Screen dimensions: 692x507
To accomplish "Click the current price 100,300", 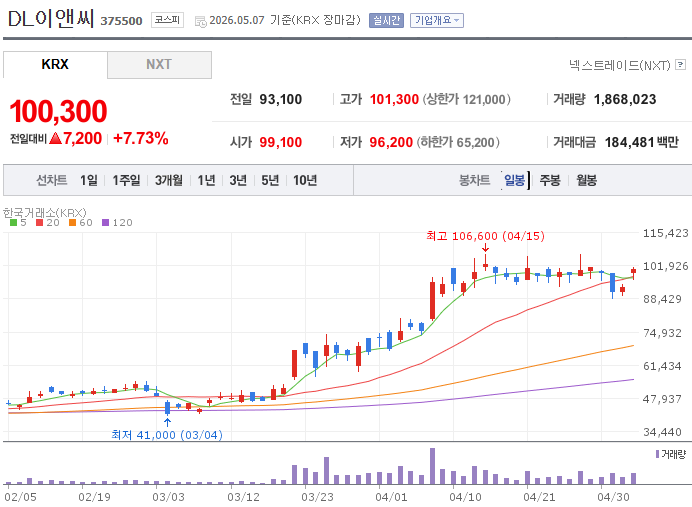I will 58,111.
